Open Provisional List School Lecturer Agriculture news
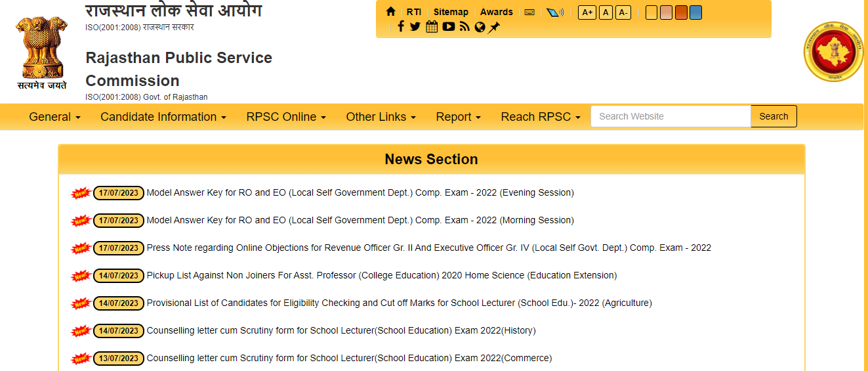The image size is (868, 371). click(399, 303)
